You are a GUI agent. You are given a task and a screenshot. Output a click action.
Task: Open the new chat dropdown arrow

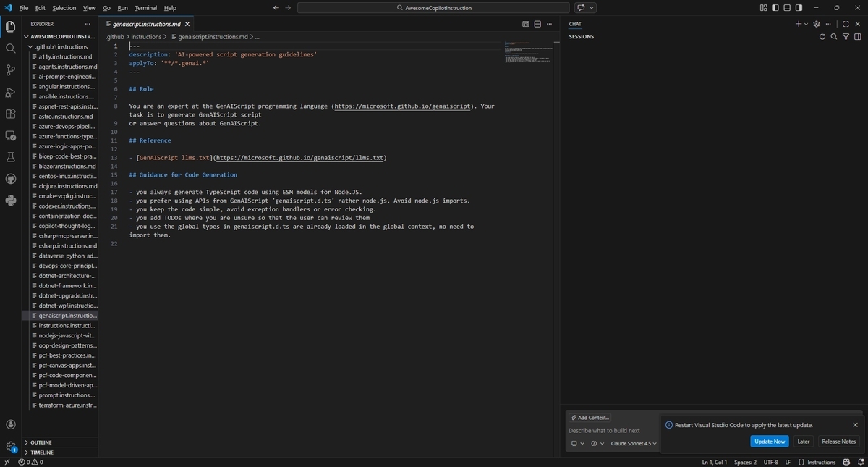coord(806,24)
